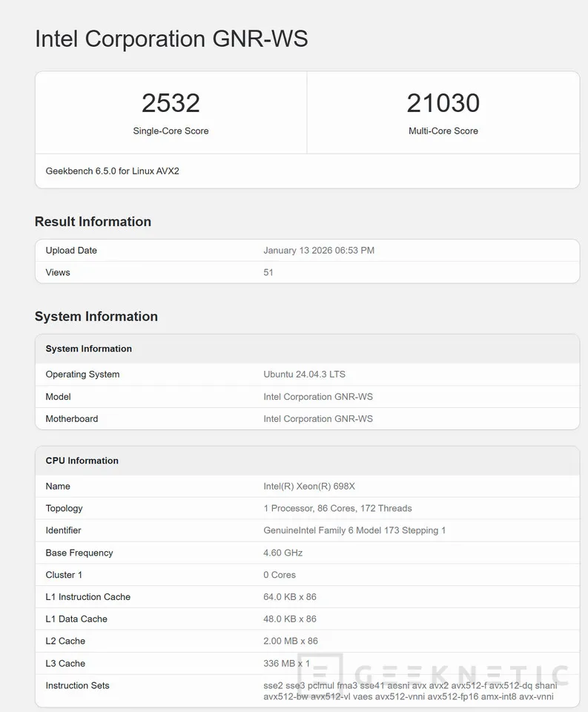Select the 0 Cores value

click(x=280, y=575)
